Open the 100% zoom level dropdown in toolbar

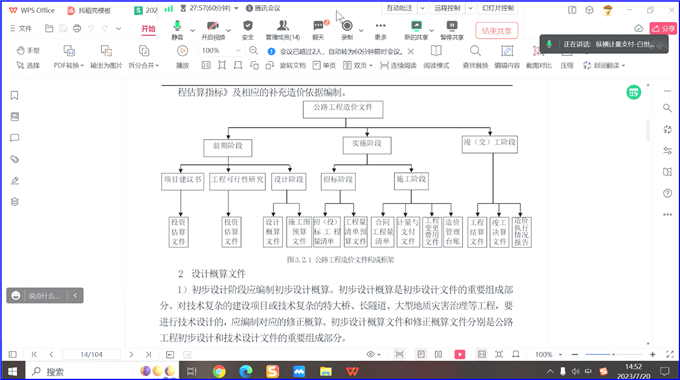[221, 51]
